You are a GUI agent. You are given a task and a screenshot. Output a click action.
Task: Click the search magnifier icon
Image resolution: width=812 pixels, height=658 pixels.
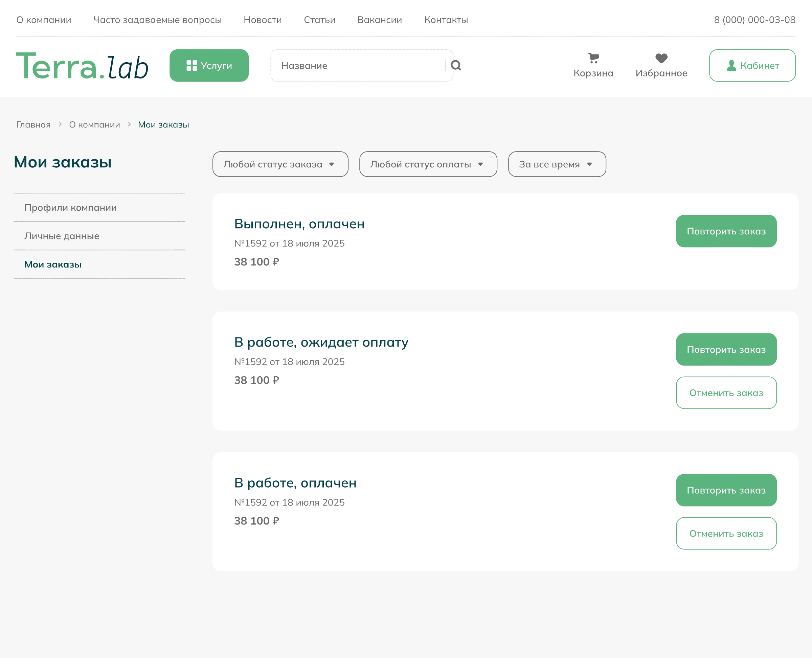(455, 66)
